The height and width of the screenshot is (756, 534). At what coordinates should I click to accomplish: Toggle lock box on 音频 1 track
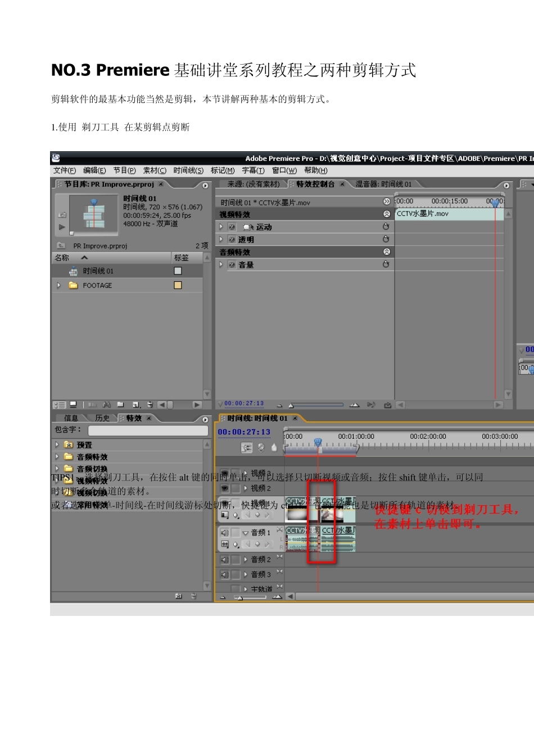tap(236, 532)
